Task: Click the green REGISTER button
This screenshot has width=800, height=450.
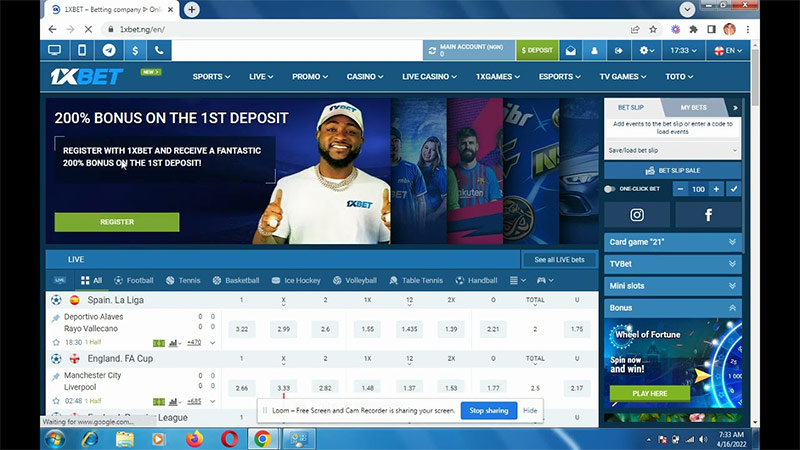Action: (x=117, y=222)
